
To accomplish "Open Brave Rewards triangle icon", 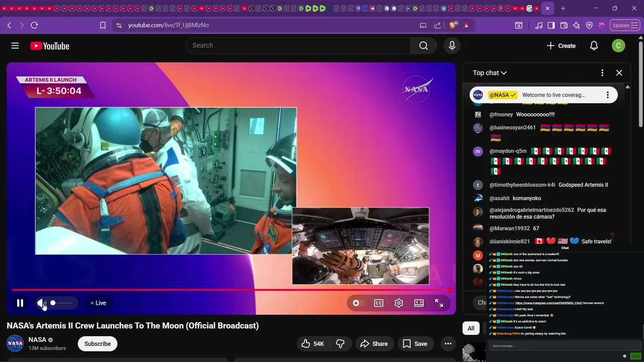I will pyautogui.click(x=466, y=25).
